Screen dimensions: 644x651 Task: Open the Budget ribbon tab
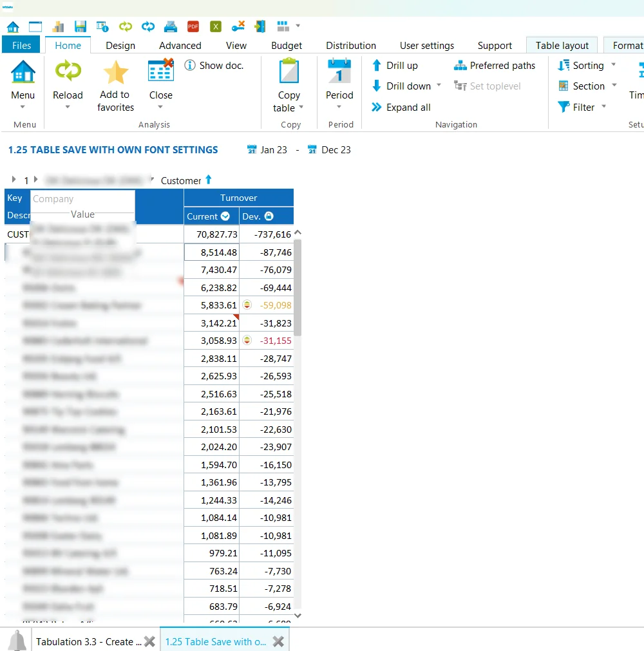pyautogui.click(x=287, y=45)
